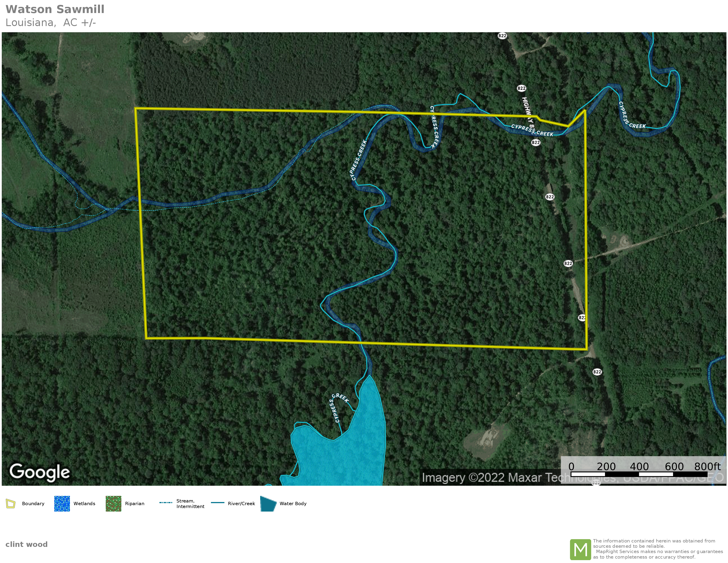Screen dimensions: 728x563
Task: Click the River/Creek solid line symbol
Action: click(x=217, y=503)
